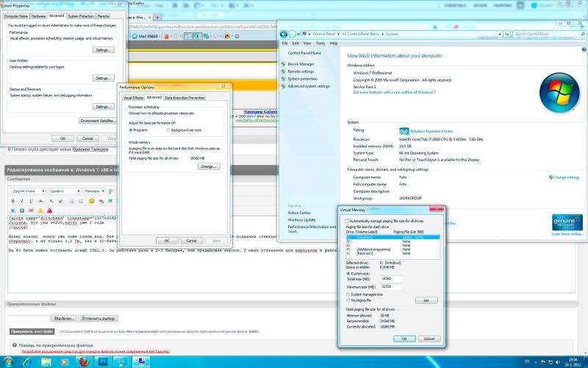This screenshot has width=588, height=368.
Task: Open Windows Explorer folder from the taskbar
Action: (46, 362)
